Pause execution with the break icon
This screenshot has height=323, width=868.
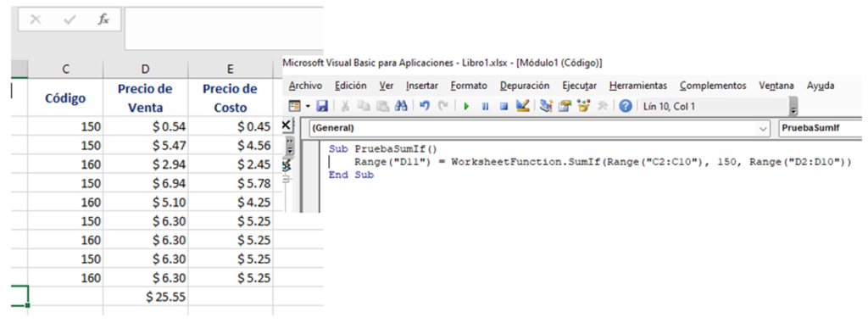[486, 106]
